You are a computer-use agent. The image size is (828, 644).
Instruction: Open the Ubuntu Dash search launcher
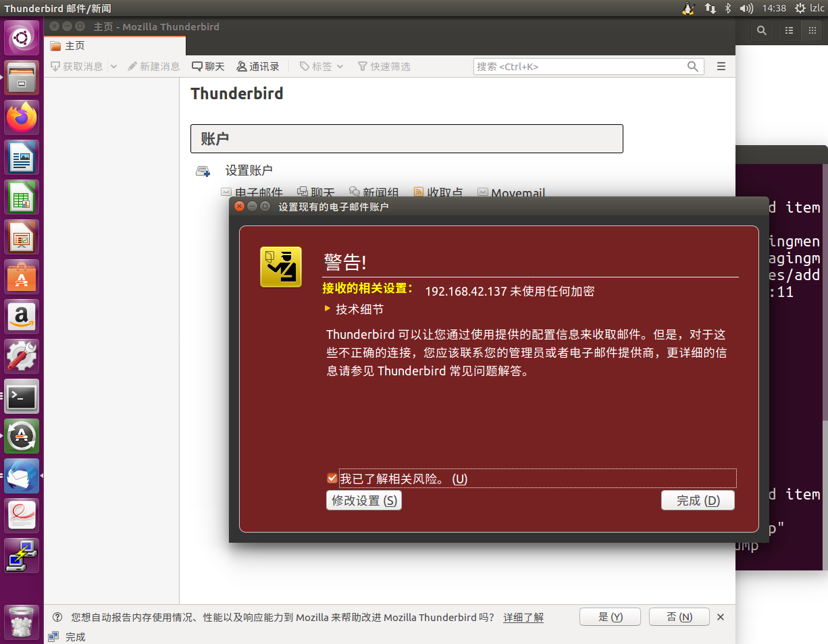[x=22, y=38]
